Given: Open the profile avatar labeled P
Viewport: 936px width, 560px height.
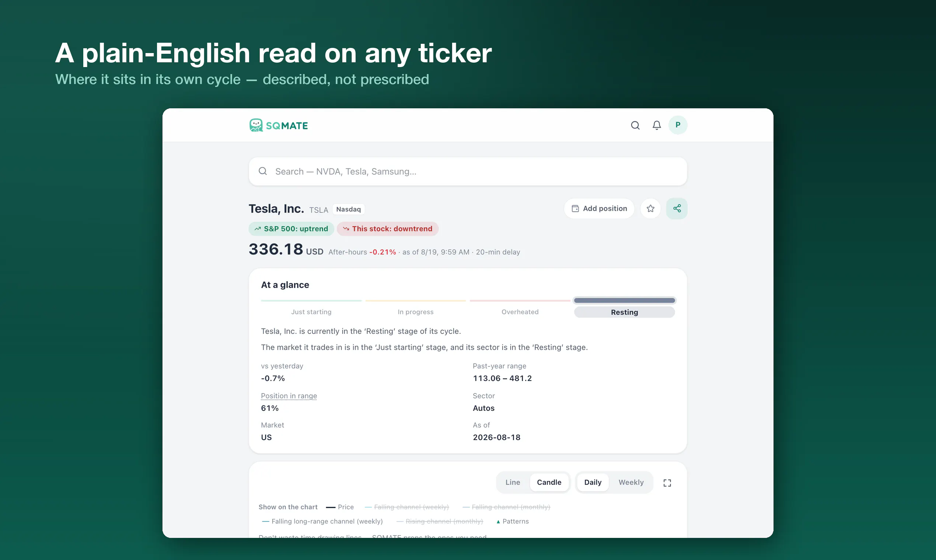Looking at the screenshot, I should 678,125.
